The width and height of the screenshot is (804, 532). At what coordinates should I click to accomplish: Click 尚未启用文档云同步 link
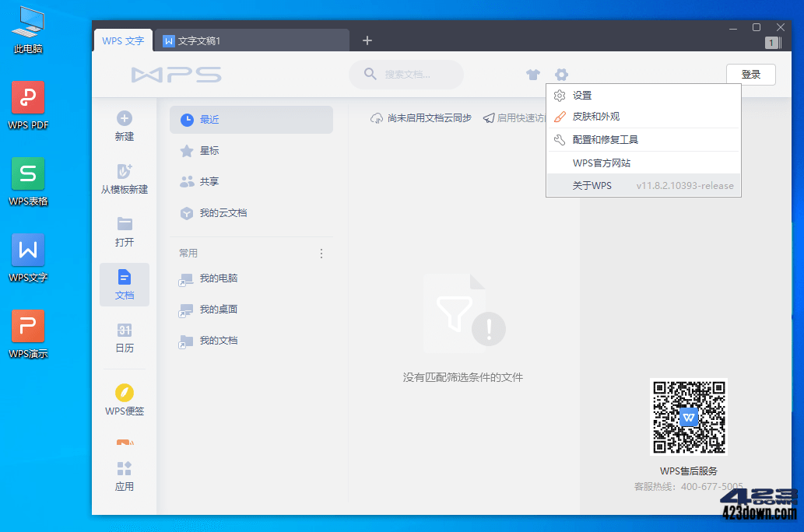click(x=421, y=118)
